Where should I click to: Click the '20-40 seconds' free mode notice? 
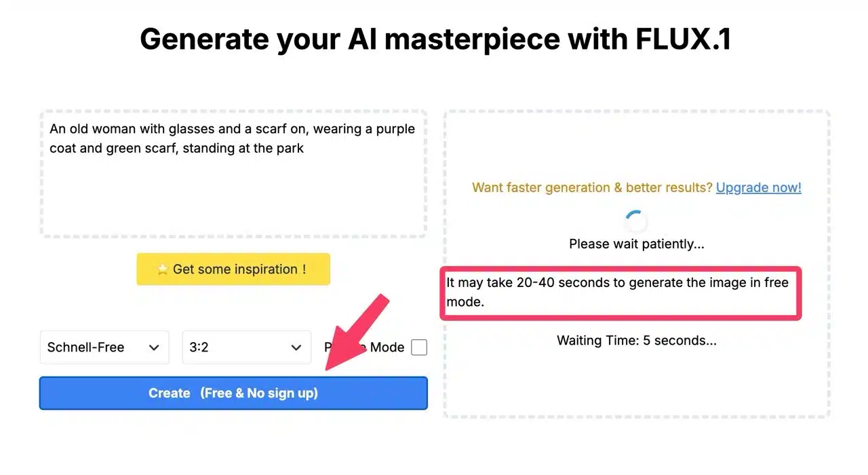pos(617,292)
